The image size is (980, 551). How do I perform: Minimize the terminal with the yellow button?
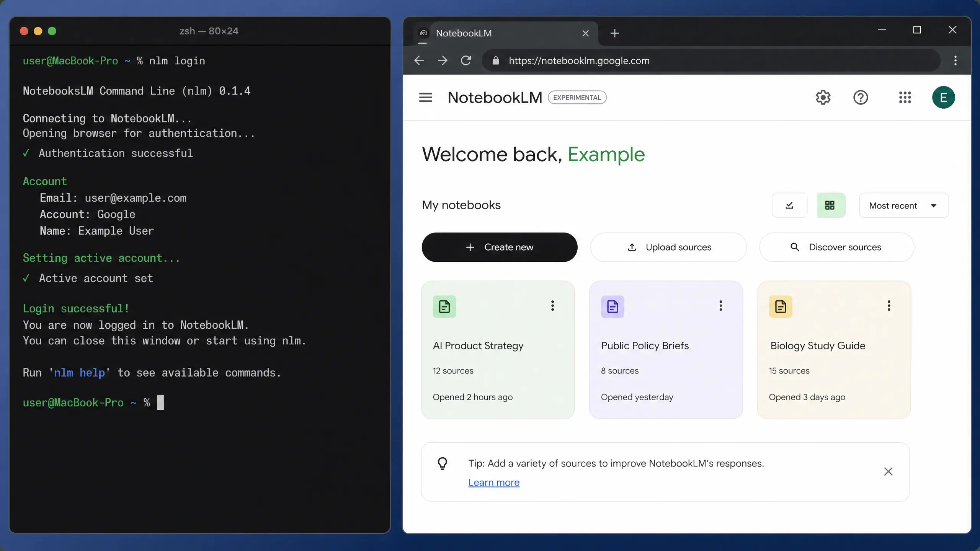(x=38, y=31)
